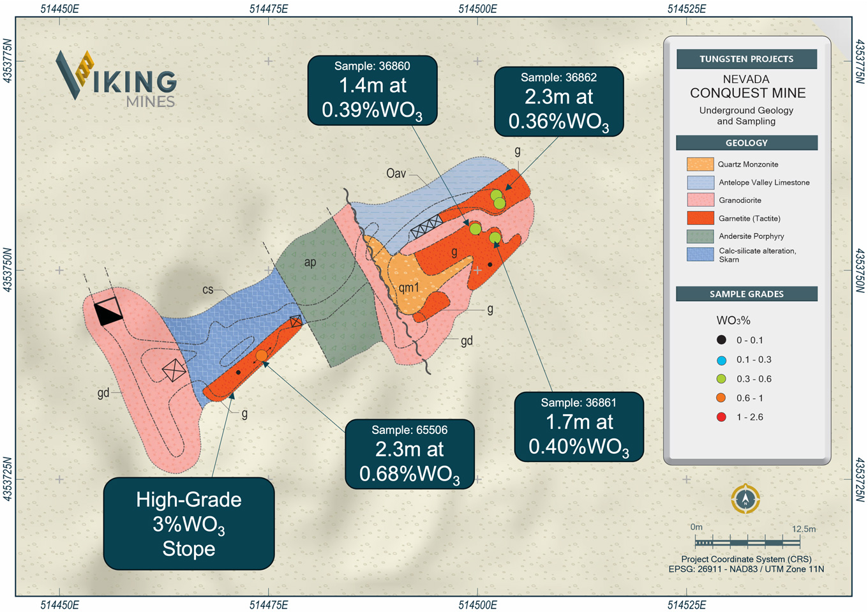
Task: Click the red 1 - 2.6 grade dot
Action: [721, 417]
